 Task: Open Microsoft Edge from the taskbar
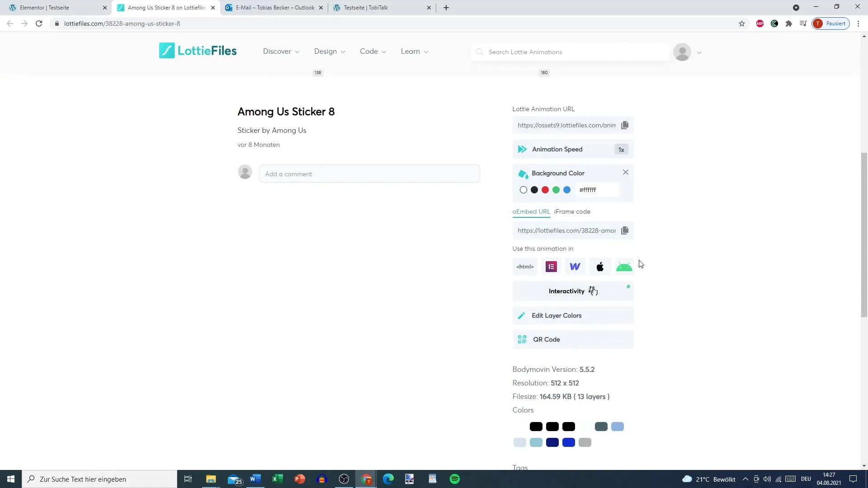point(388,479)
